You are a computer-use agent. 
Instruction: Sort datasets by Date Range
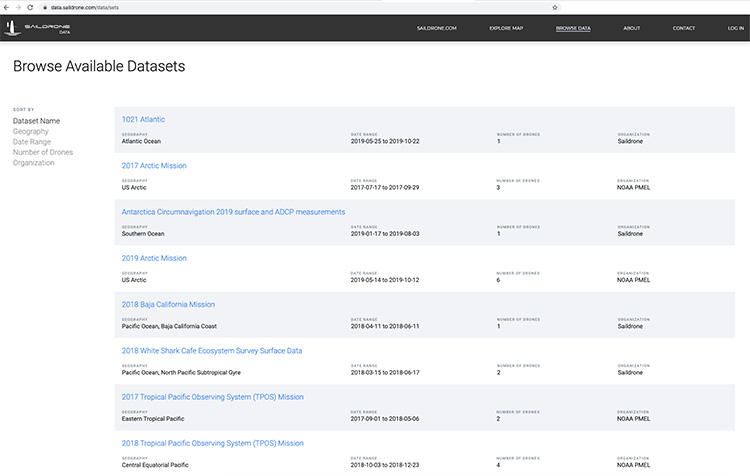(x=31, y=142)
